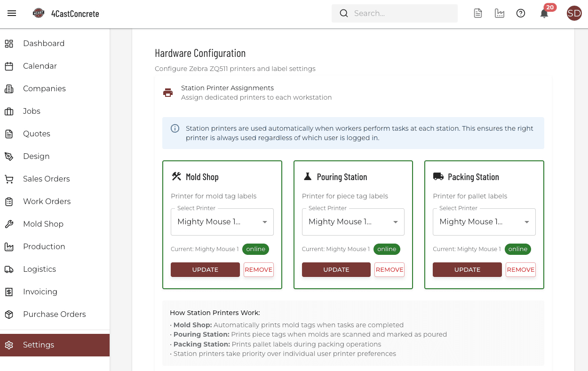Image resolution: width=588 pixels, height=371 pixels.
Task: Click into the Search field
Action: coord(400,14)
